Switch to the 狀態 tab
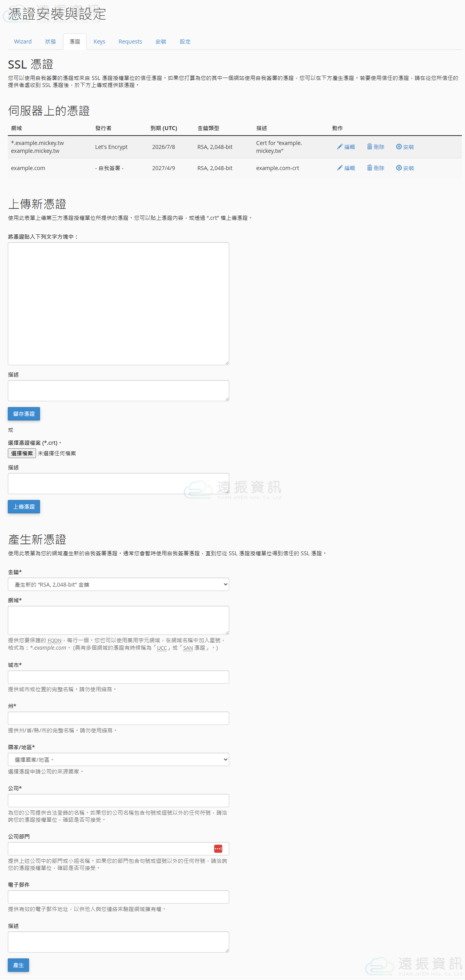Screen dimensions: 465x980 point(51,42)
